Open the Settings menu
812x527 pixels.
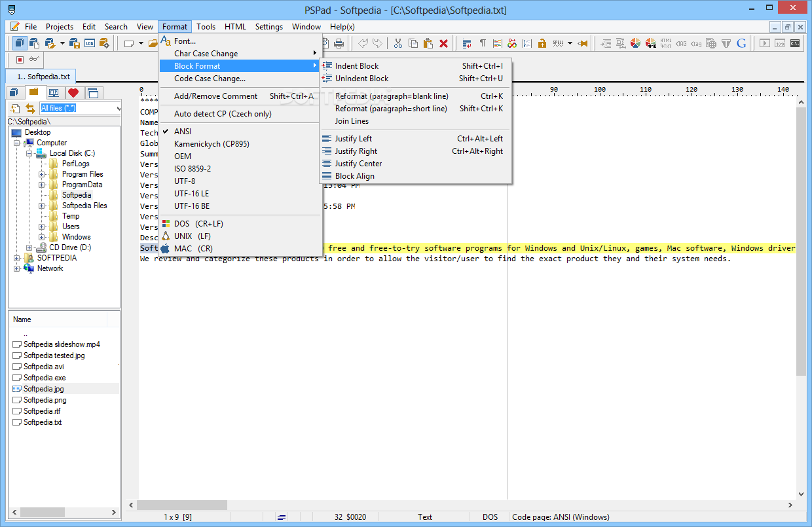tap(269, 27)
